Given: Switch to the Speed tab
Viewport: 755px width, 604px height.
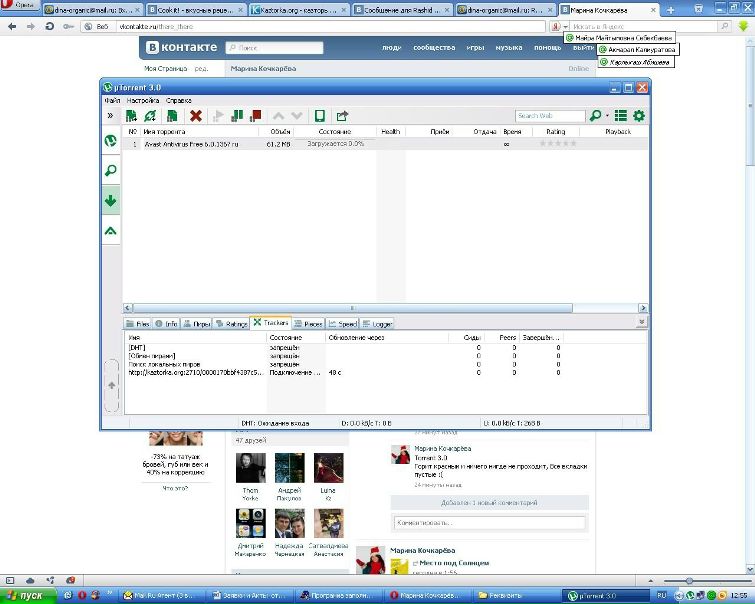Looking at the screenshot, I should tap(342, 324).
